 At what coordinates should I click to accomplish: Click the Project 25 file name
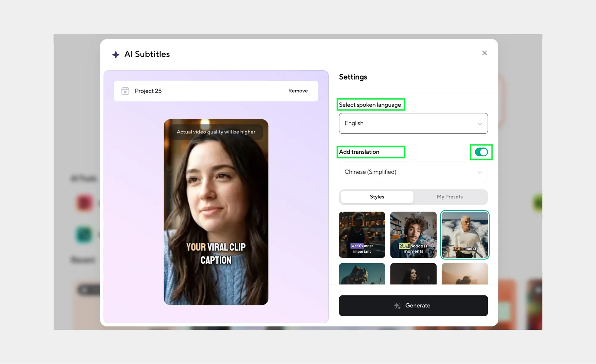[x=148, y=91]
